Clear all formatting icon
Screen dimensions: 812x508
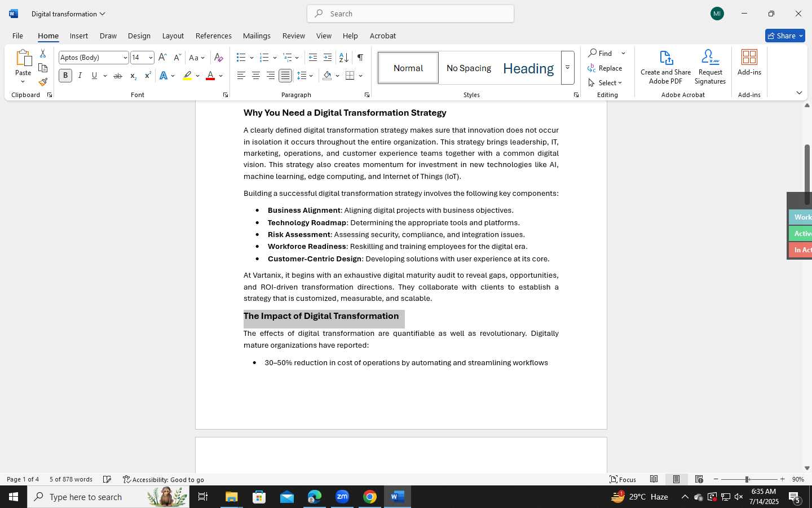click(x=219, y=58)
